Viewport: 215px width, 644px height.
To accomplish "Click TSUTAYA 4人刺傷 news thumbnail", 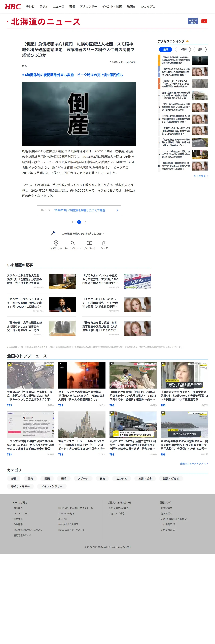I will pos(133,425).
